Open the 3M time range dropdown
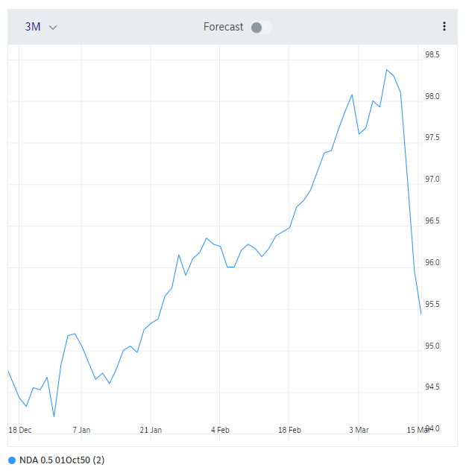Viewport: 466px width, 476px height. (41, 27)
